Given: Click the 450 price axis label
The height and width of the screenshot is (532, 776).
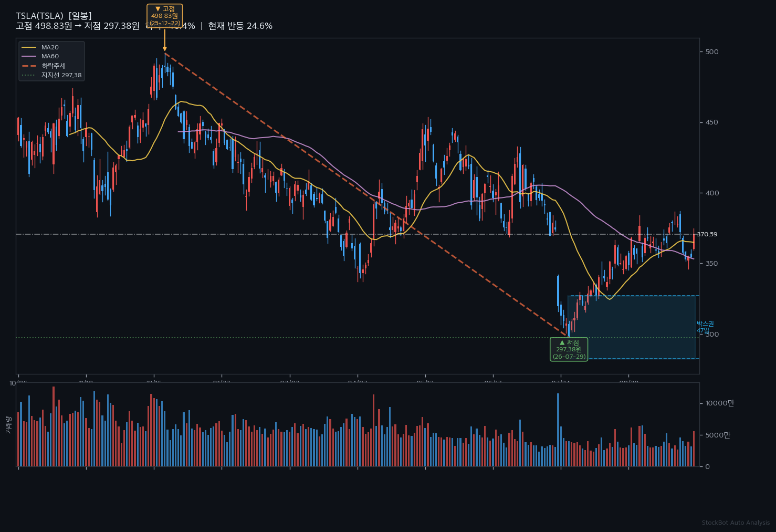Looking at the screenshot, I should tap(712, 122).
